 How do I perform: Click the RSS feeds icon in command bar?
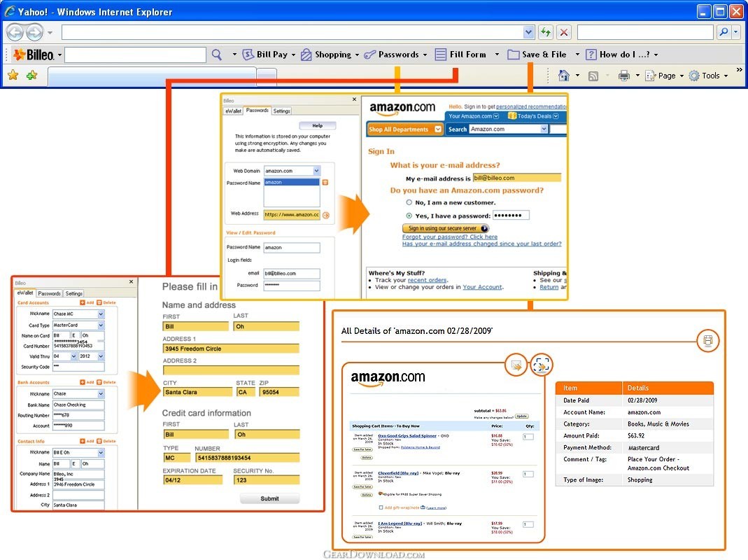pos(593,76)
